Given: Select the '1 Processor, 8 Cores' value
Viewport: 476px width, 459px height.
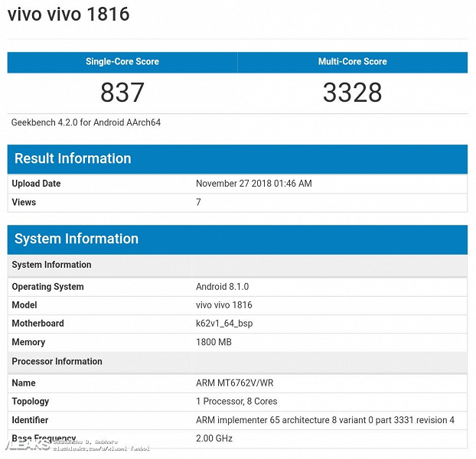Looking at the screenshot, I should (236, 402).
